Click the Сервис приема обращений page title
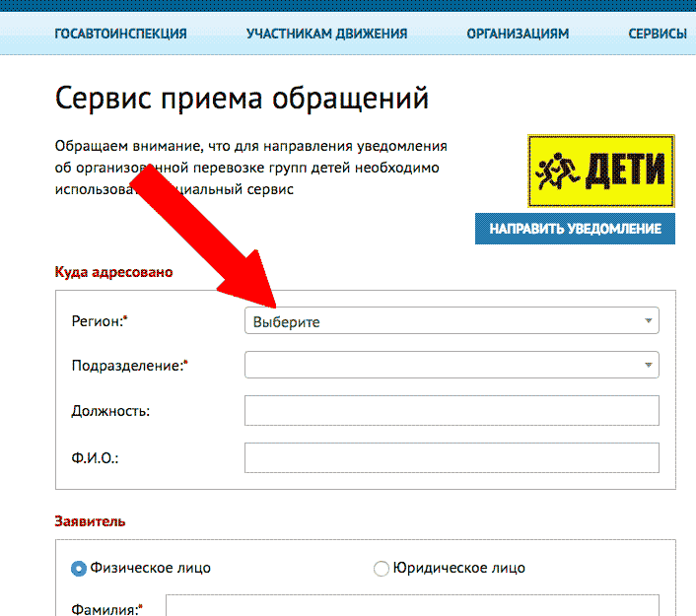The image size is (696, 616). coord(242,99)
